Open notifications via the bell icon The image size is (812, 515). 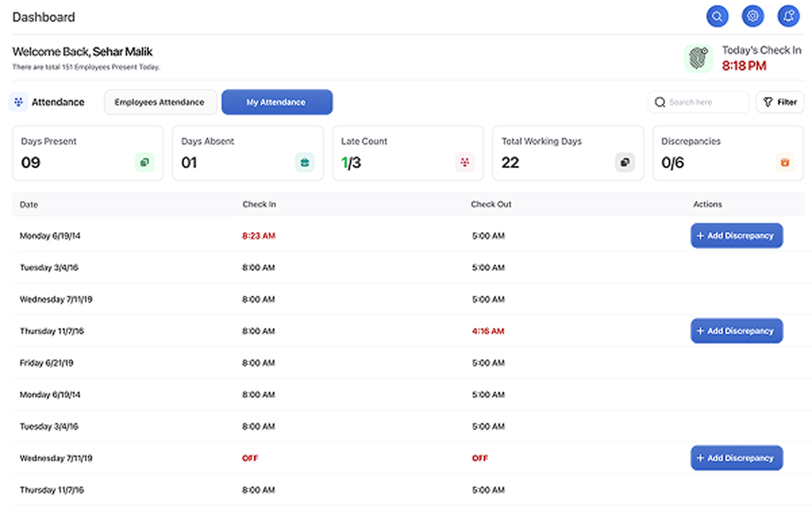pyautogui.click(x=788, y=16)
